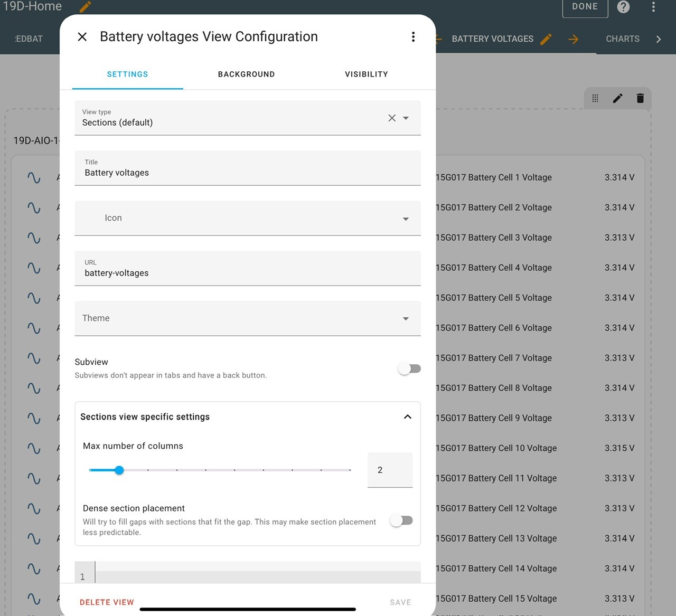Screen dimensions: 676x616
Task: Click sine wave icon beside Cell 5 Voltage
Action: coord(34,298)
